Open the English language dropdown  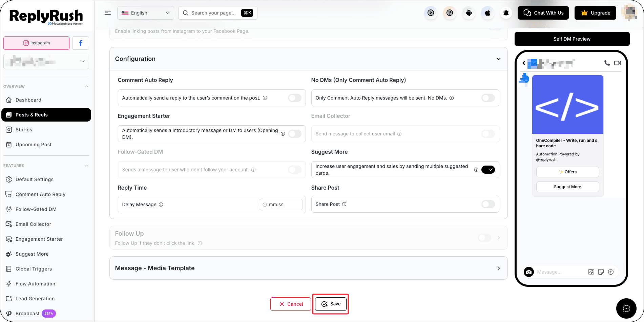[146, 13]
